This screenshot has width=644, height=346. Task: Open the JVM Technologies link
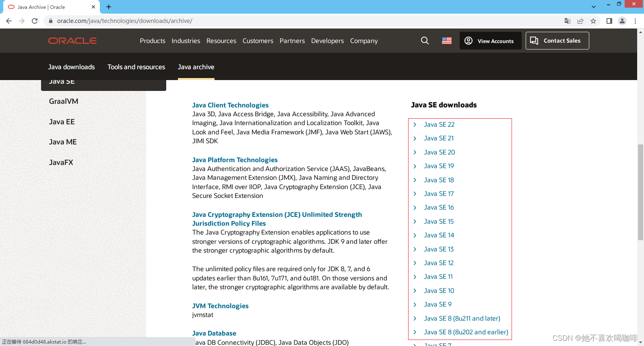coord(221,306)
